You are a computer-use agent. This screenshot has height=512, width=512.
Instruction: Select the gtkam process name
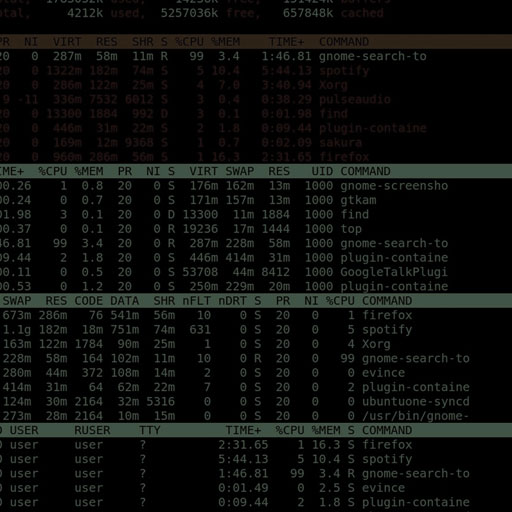(x=358, y=200)
